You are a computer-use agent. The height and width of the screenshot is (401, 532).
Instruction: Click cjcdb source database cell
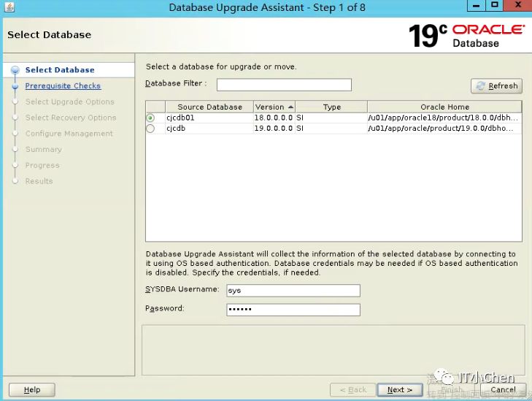pyautogui.click(x=209, y=129)
